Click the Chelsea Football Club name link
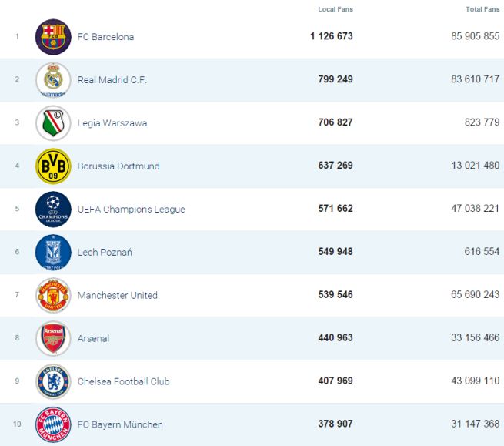Viewport: 504px width, 446px height. click(x=123, y=382)
